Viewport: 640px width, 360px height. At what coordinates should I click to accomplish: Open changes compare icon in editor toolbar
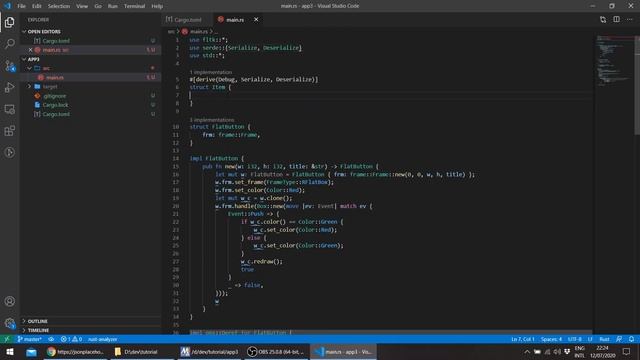[x=603, y=19]
